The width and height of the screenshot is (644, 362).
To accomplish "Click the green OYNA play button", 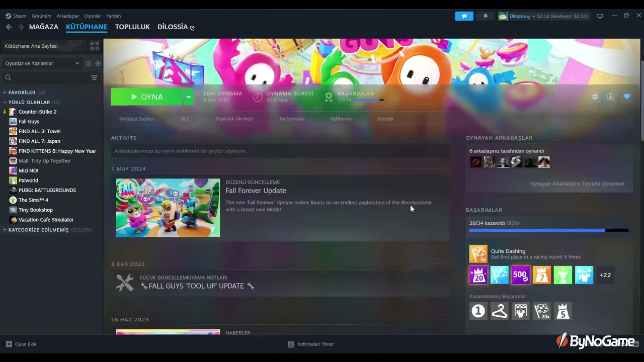I will 147,97.
